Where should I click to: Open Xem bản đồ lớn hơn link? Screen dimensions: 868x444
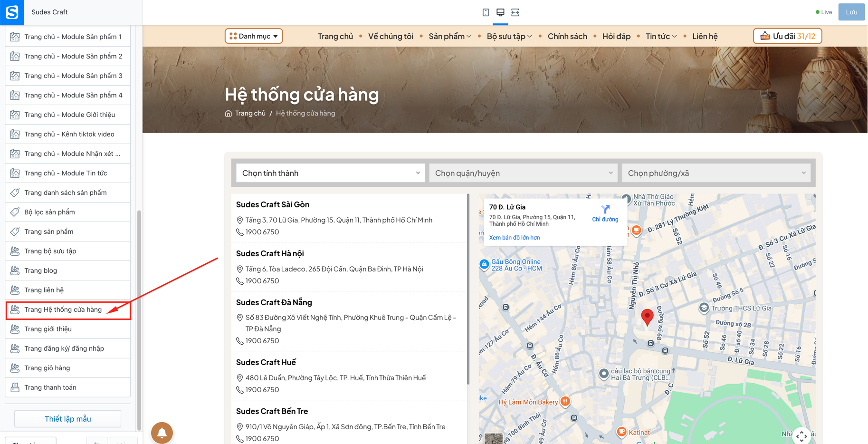pyautogui.click(x=515, y=238)
